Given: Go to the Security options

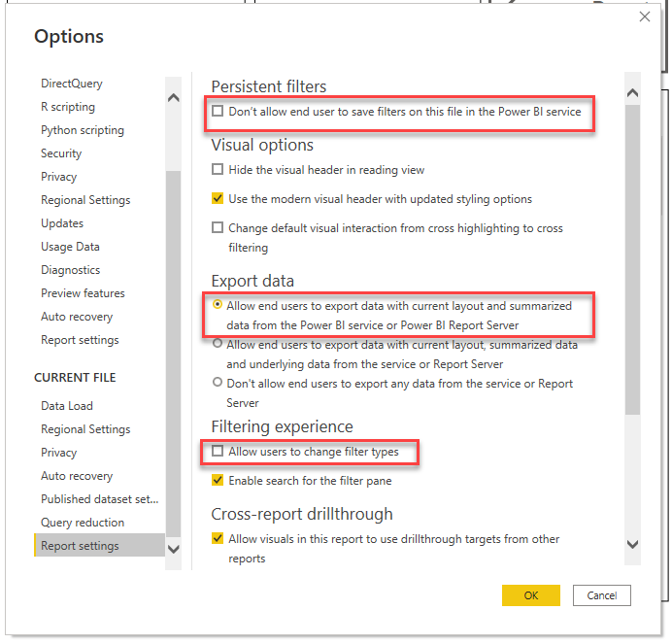Looking at the screenshot, I should point(61,153).
